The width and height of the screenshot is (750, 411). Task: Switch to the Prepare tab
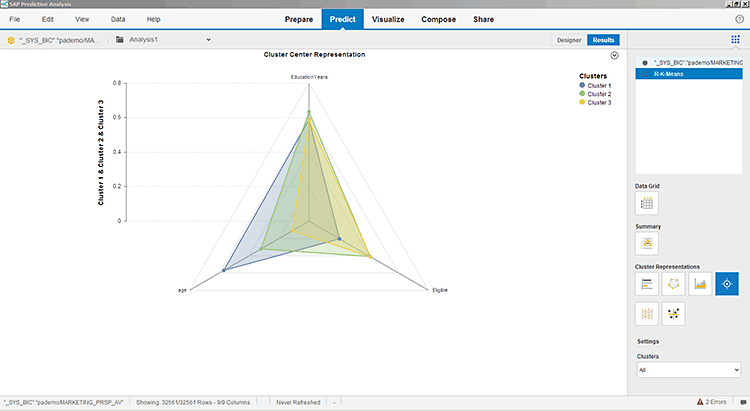pyautogui.click(x=299, y=20)
